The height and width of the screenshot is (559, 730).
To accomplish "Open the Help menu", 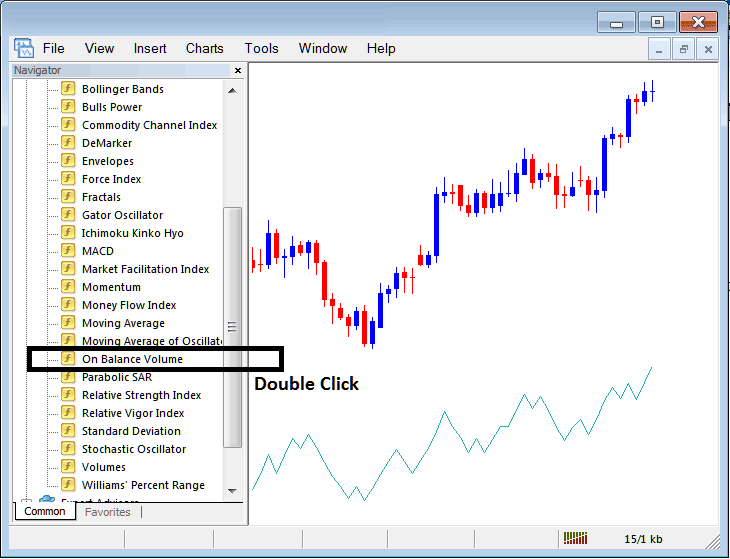I will click(x=381, y=48).
